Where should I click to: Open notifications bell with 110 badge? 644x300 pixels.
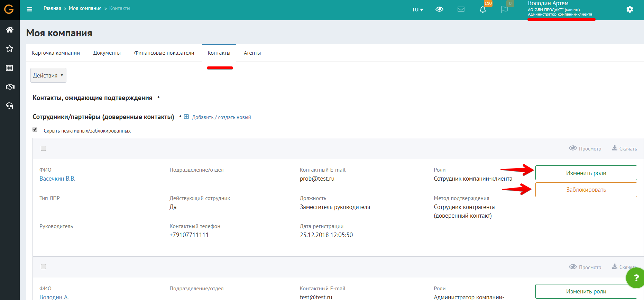(x=483, y=9)
